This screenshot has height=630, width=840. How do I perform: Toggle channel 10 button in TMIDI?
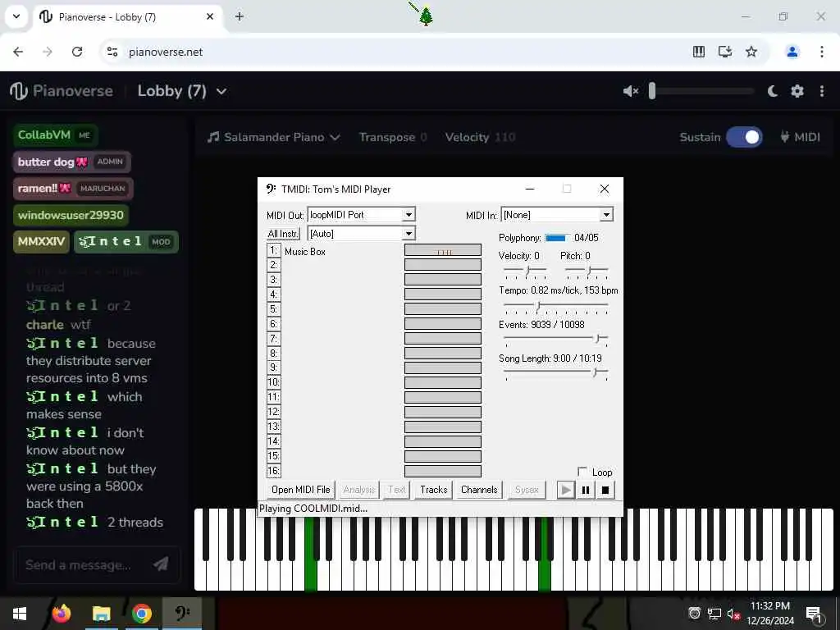click(x=273, y=382)
